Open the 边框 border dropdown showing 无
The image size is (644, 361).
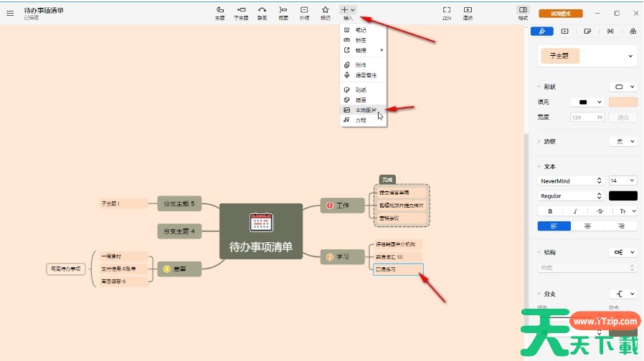point(622,142)
